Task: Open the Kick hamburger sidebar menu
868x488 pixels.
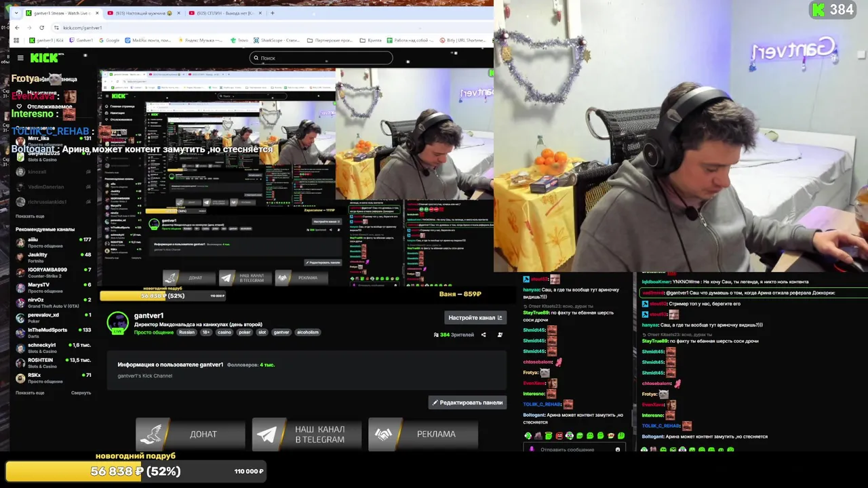Action: pos(20,58)
